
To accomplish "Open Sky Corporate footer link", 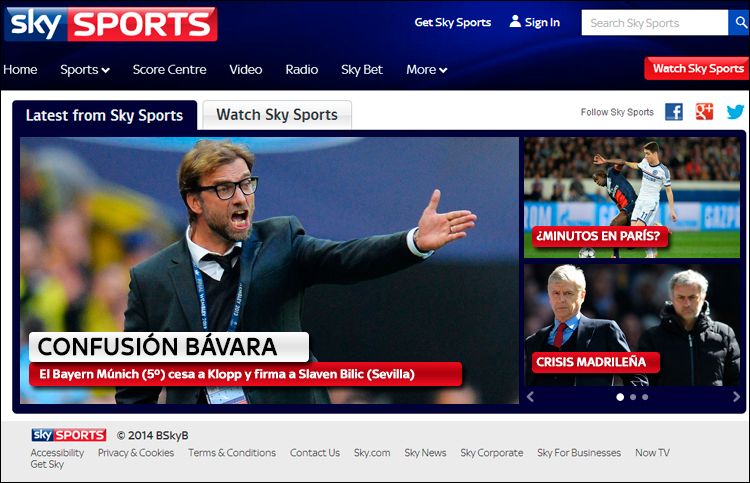I will [x=492, y=452].
